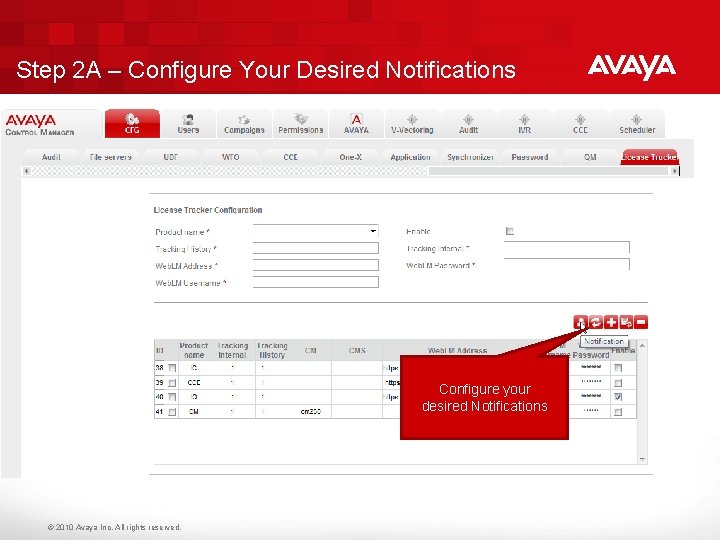Select row 41 CM checkbox
This screenshot has width=720, height=540.
pyautogui.click(x=172, y=412)
